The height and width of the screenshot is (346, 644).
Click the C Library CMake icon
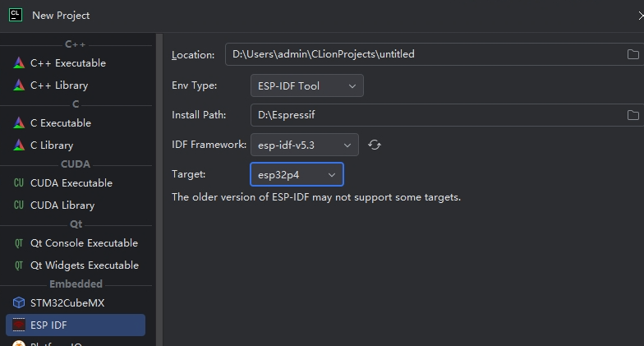pos(19,145)
